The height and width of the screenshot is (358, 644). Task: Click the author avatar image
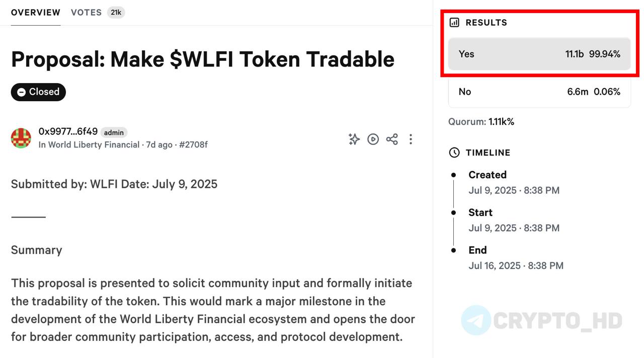21,138
